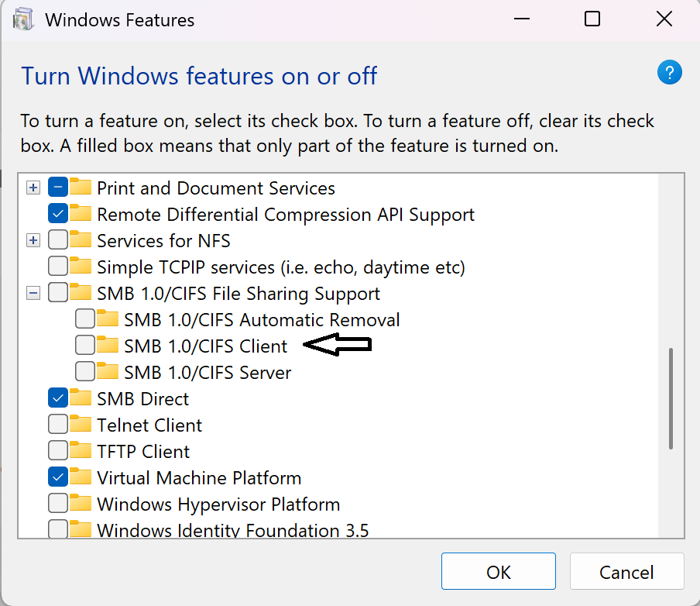Click the Windows Features title bar icon
This screenshot has height=606, width=700.
pyautogui.click(x=23, y=20)
